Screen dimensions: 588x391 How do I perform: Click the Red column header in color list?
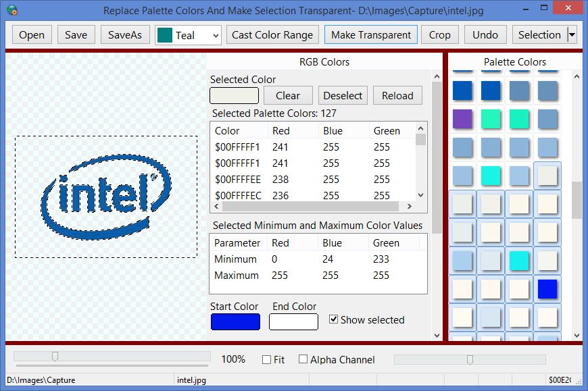pos(293,131)
